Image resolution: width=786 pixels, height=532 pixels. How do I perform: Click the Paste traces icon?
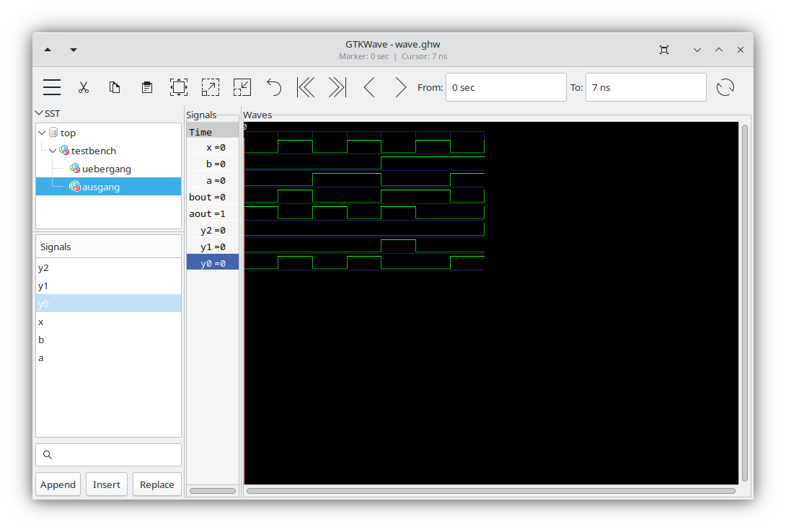click(x=146, y=87)
